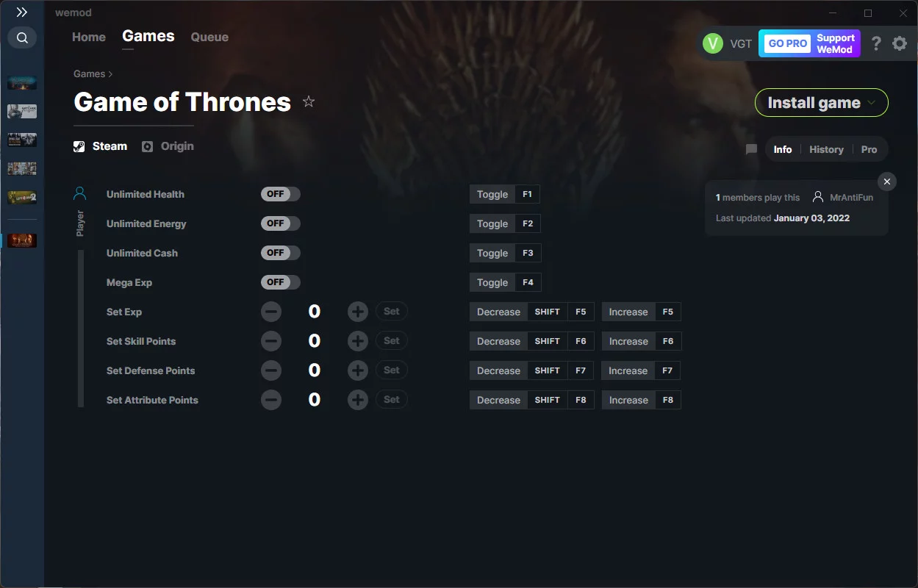Click the Install game button
This screenshot has width=918, height=588.
tap(822, 103)
